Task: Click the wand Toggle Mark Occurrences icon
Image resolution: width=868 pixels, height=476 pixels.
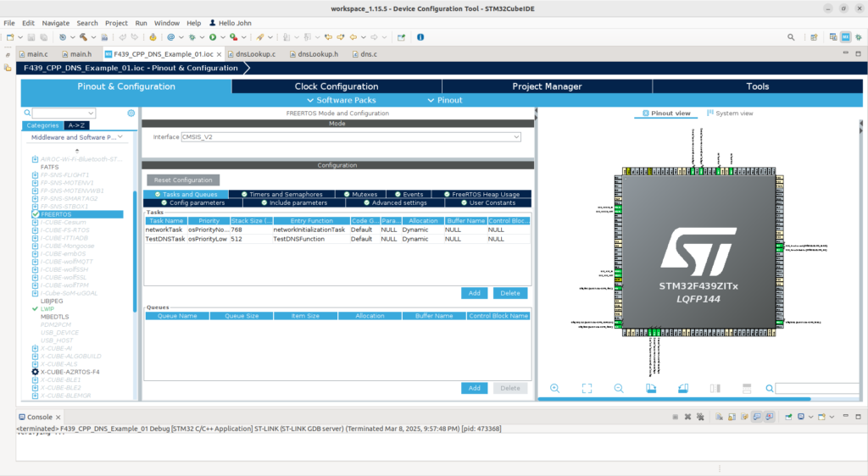Action: 259,37
